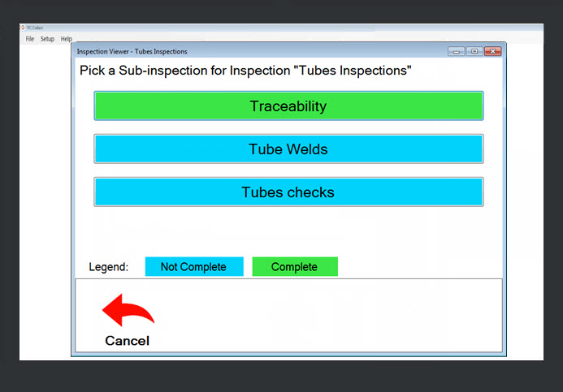Click the PC Collect window title

point(34,28)
